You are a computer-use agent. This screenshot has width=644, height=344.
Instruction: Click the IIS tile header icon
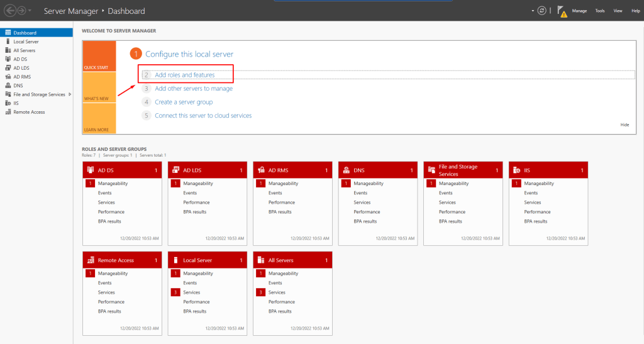click(517, 170)
